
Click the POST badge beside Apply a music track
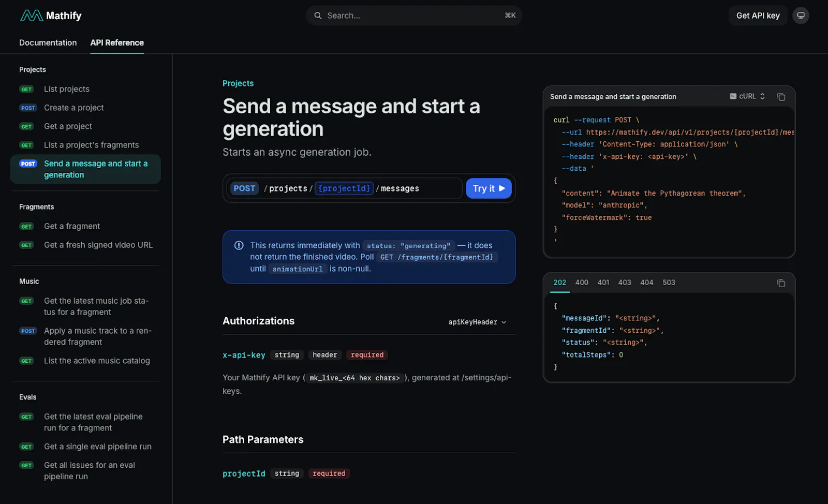coord(28,331)
